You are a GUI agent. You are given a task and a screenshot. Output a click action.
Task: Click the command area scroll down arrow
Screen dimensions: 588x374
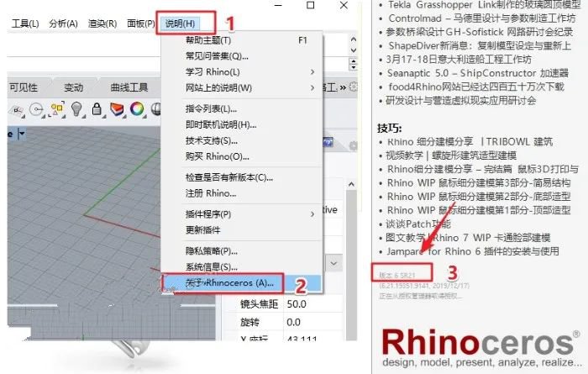[353, 50]
